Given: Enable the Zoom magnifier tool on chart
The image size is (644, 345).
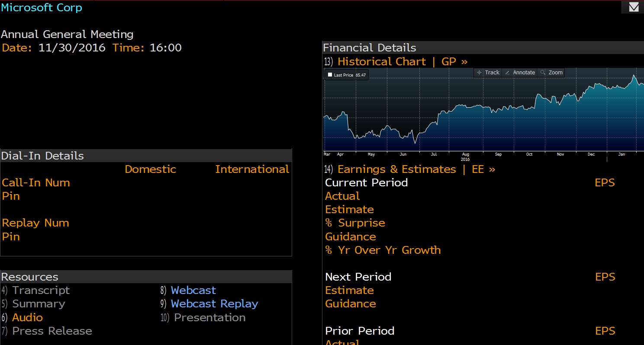Looking at the screenshot, I should [551, 73].
